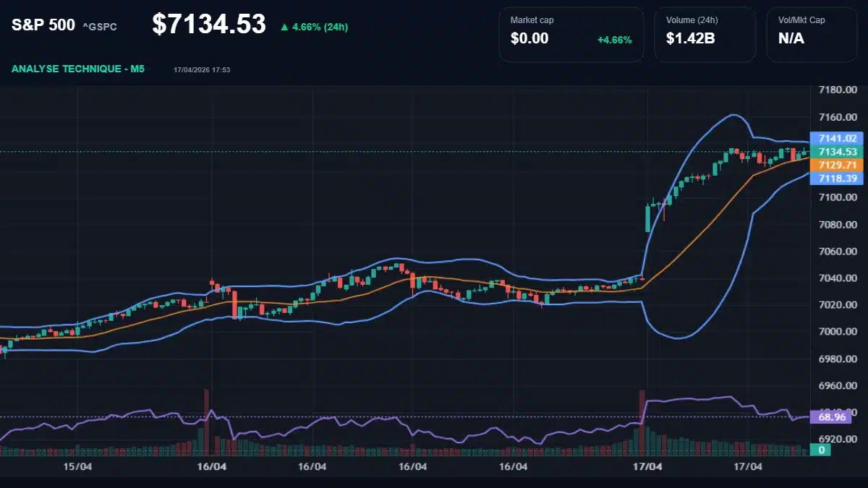Click the ^GSPC symbol label

[x=99, y=27]
